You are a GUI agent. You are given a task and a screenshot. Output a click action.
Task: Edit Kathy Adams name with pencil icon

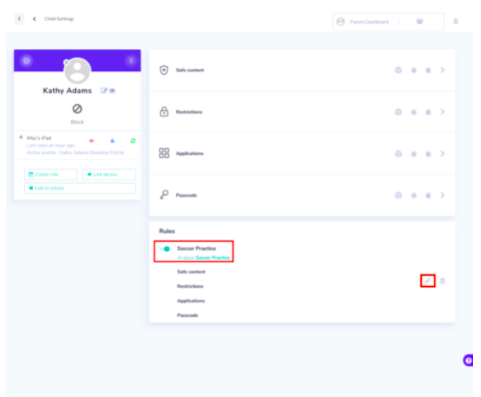pos(104,91)
